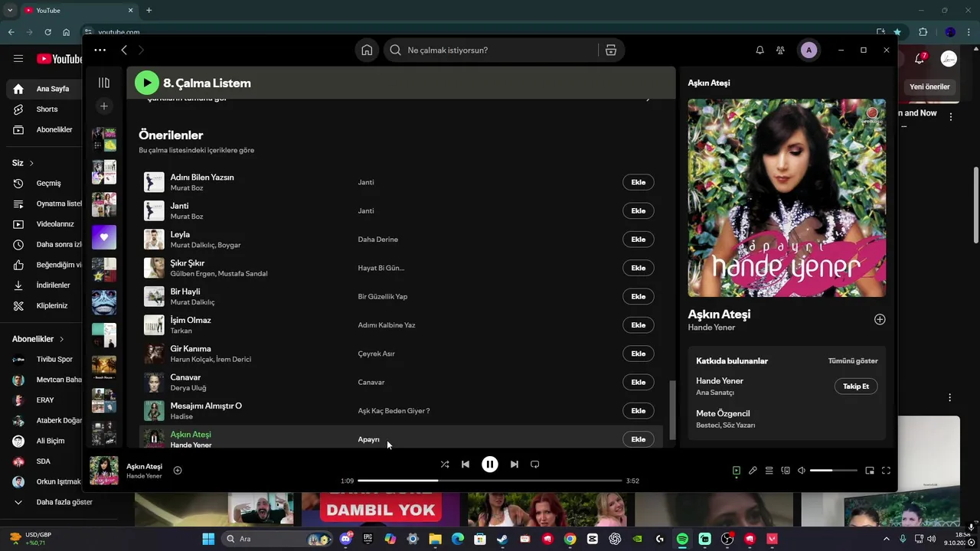Open a new Chrome tab
The width and height of the screenshot is (980, 551).
(149, 10)
